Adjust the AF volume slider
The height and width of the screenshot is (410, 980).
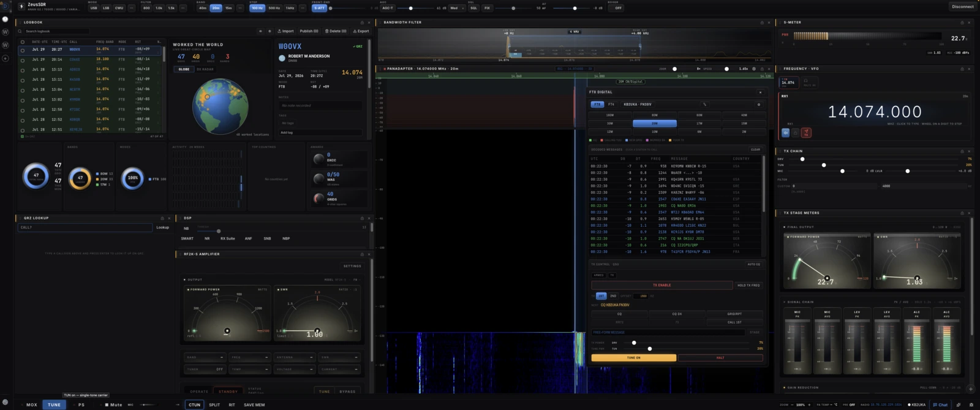tap(571, 8)
